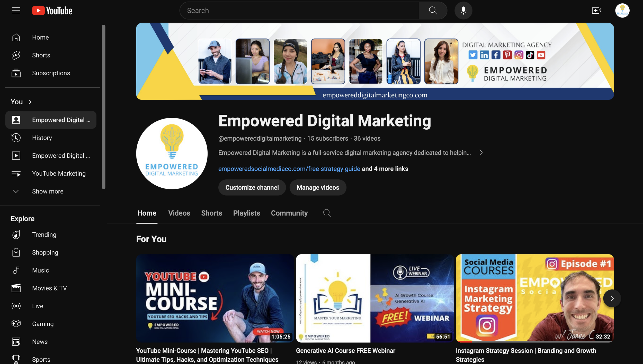Click the channel profile picture
643x364 pixels.
click(x=172, y=153)
